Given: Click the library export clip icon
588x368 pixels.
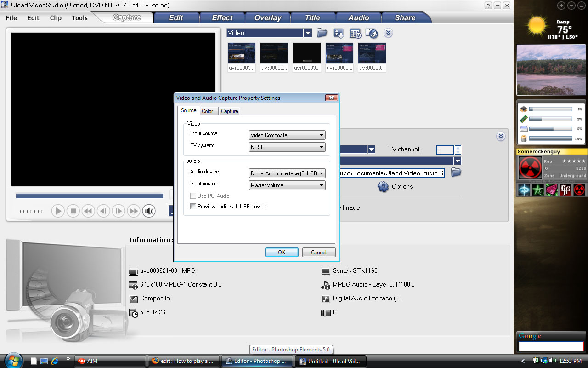Looking at the screenshot, I should [372, 33].
